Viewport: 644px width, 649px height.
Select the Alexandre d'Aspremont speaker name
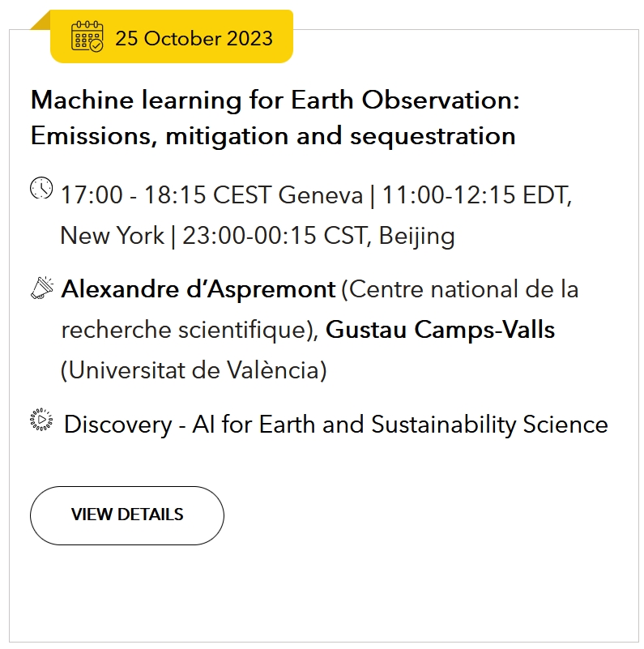(198, 289)
